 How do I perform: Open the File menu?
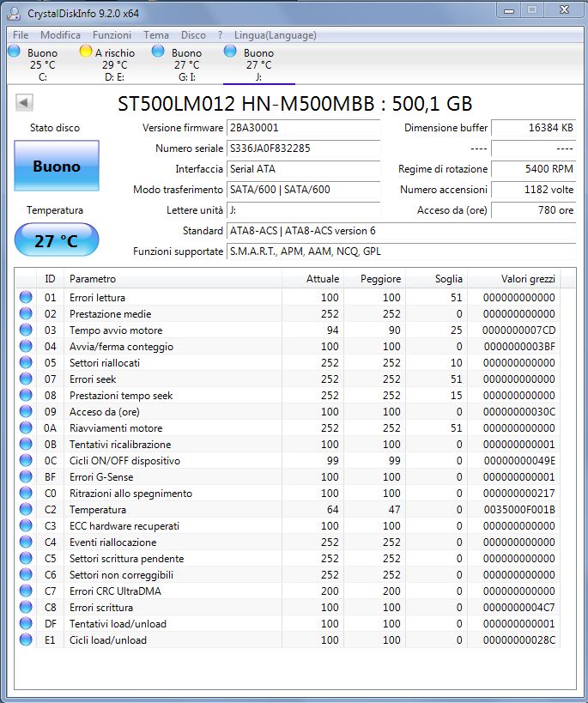pos(21,35)
